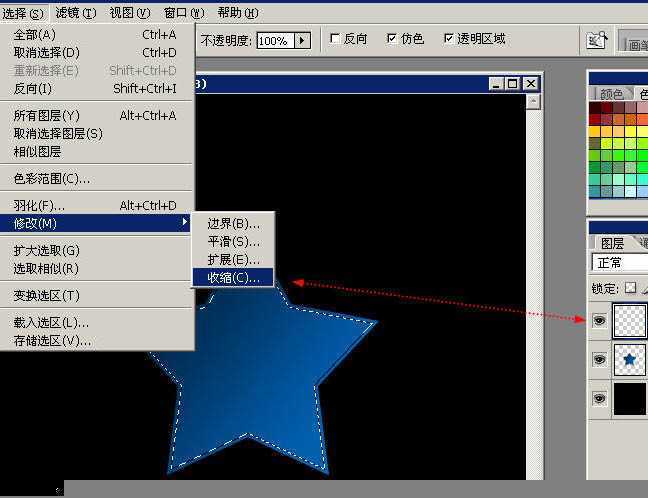Select 所有图层(Y) menu item

tap(95, 115)
